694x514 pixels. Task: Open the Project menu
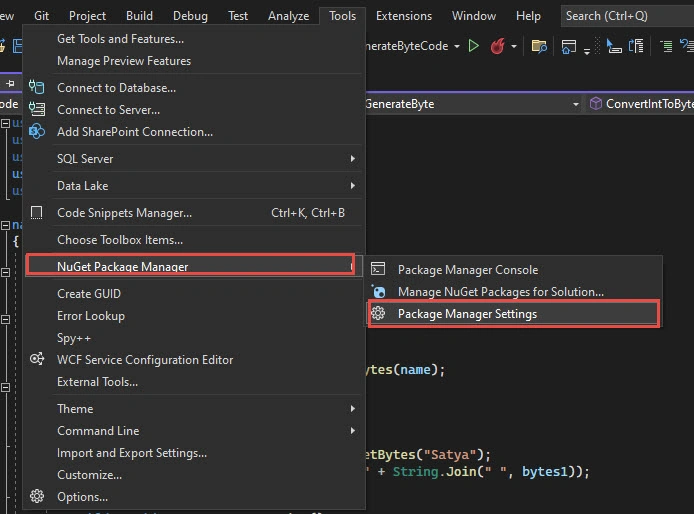click(x=87, y=16)
